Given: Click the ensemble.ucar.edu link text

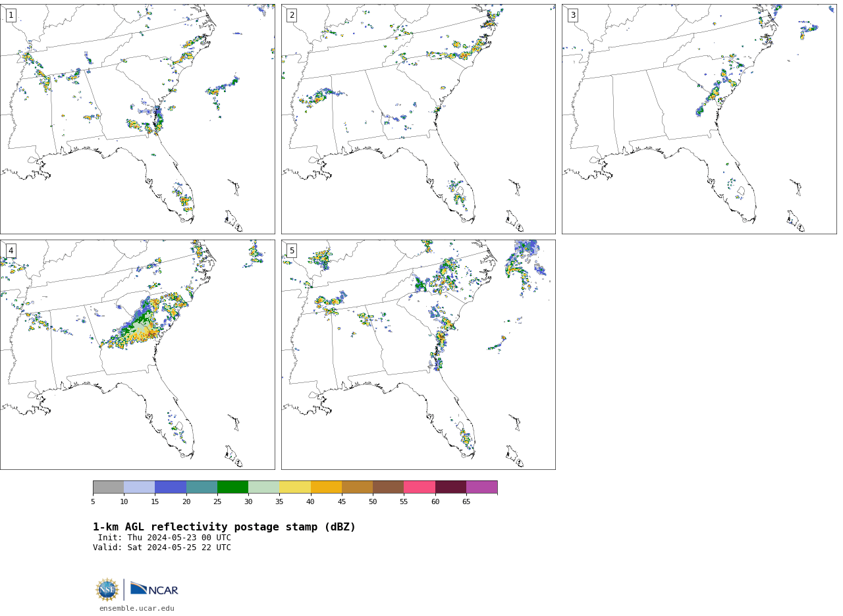Looking at the screenshot, I should point(137,609).
